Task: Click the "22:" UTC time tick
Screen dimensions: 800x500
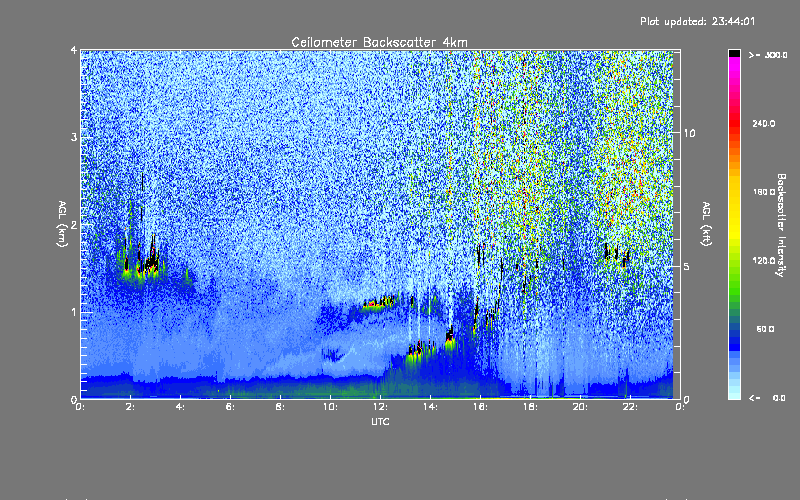Action: click(631, 407)
